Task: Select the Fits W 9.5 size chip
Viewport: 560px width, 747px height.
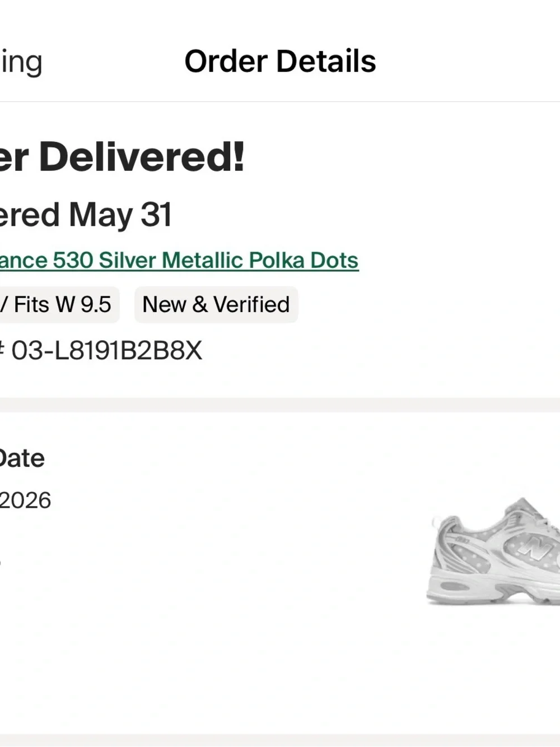Action: (59, 304)
